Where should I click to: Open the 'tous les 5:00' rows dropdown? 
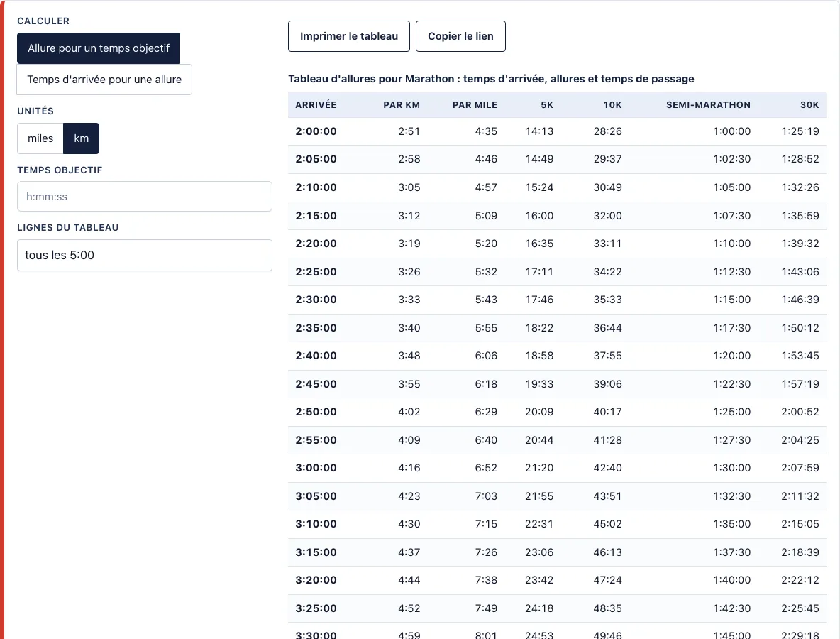tap(145, 255)
